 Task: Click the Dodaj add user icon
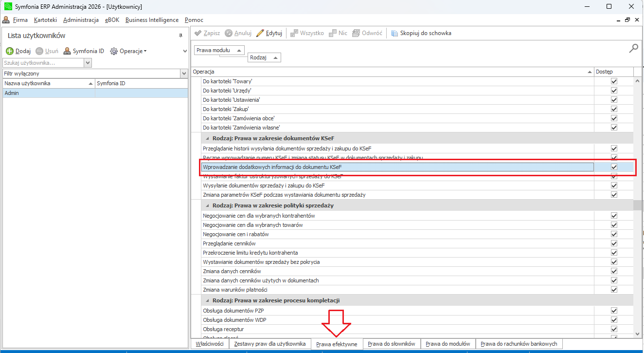[x=10, y=51]
